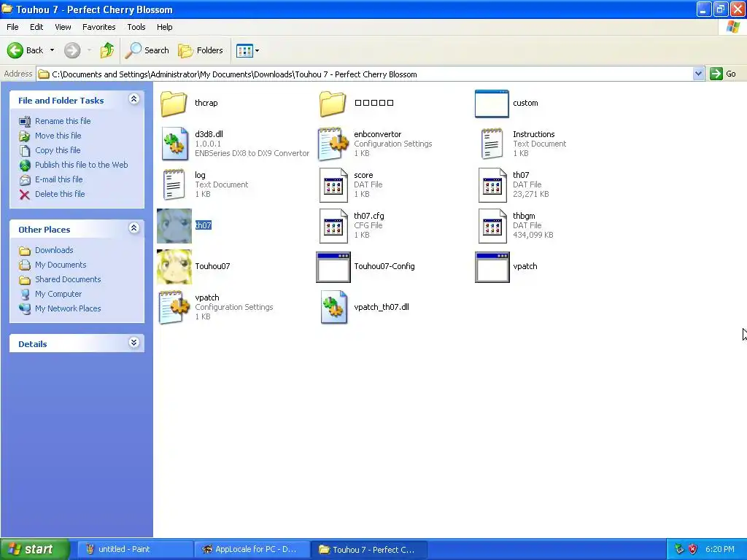The height and width of the screenshot is (560, 747).
Task: Select the vpatch_th07.dll file
Action: tap(333, 307)
